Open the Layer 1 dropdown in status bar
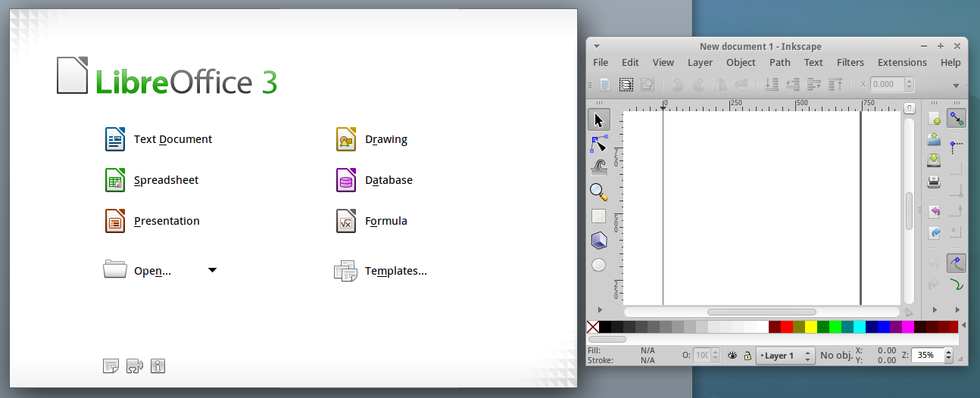 pyautogui.click(x=785, y=355)
